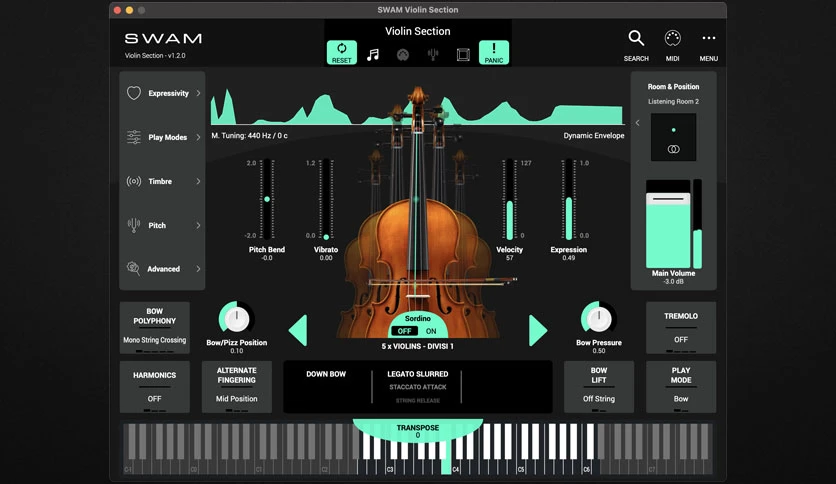This screenshot has width=836, height=484.
Task: Open the three-dot Menu
Action: 709,38
